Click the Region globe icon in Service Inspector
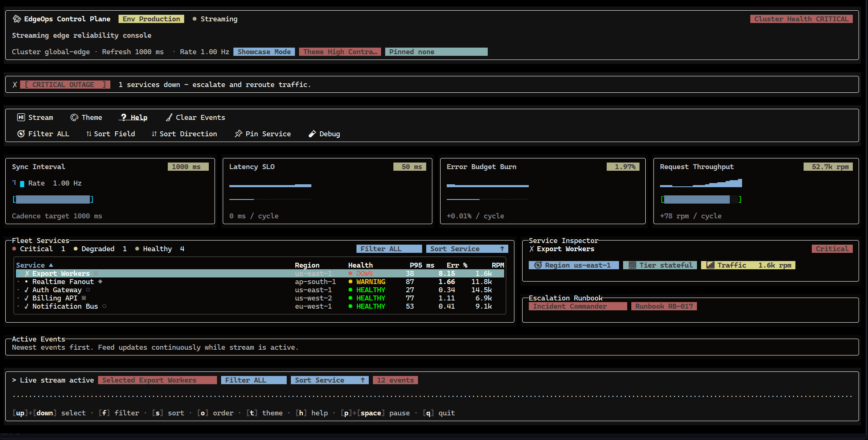868x440 pixels. coord(538,265)
